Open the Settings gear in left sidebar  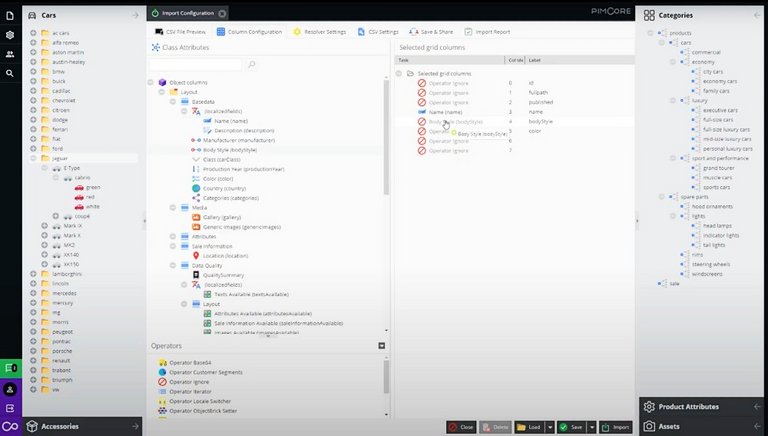tap(10, 34)
